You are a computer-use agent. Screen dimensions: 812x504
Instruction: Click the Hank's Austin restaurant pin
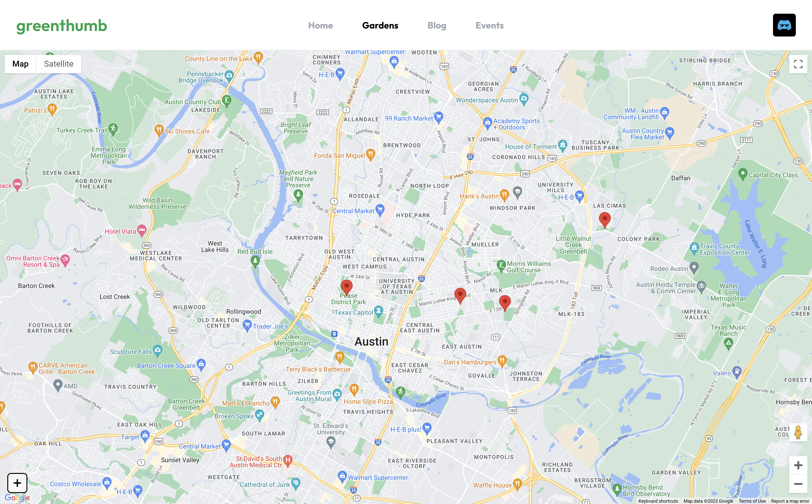(x=504, y=196)
